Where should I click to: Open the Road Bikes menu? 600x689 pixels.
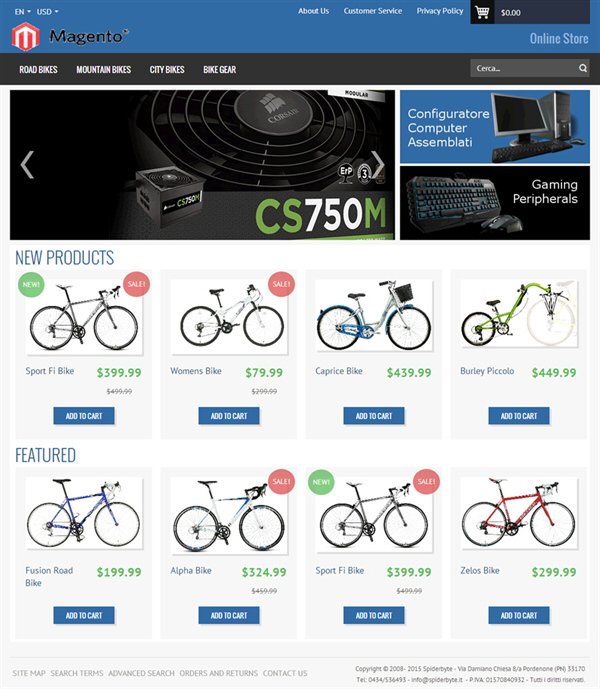[x=38, y=69]
